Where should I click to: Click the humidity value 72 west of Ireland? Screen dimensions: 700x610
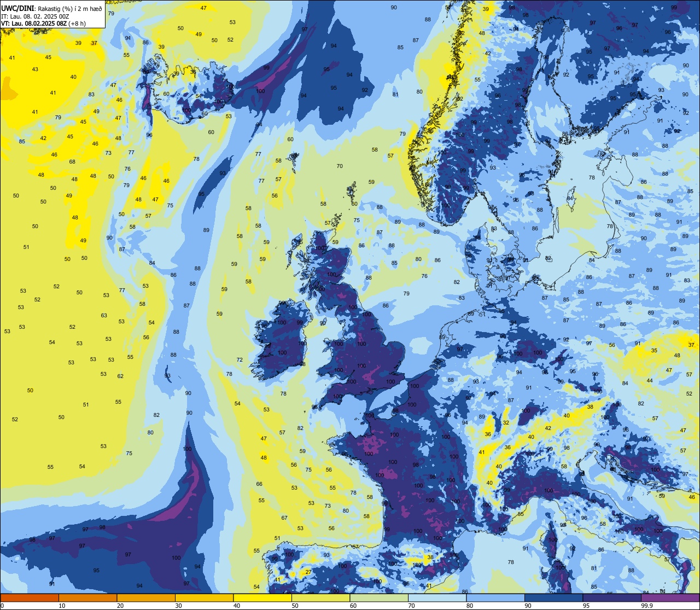pyautogui.click(x=240, y=359)
